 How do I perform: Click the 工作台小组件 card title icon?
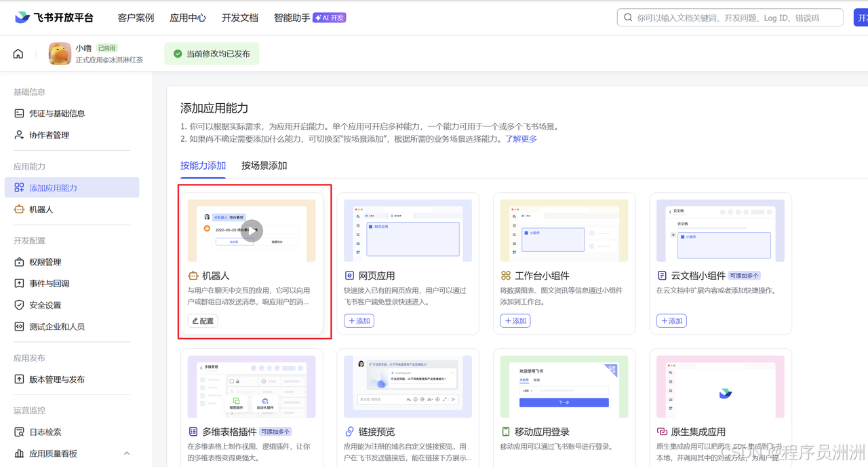[506, 276]
